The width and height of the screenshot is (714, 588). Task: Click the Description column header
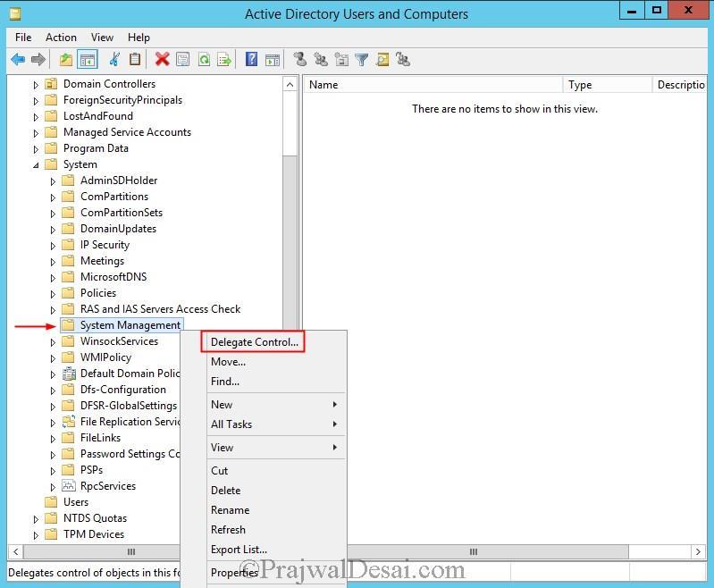[x=680, y=85]
